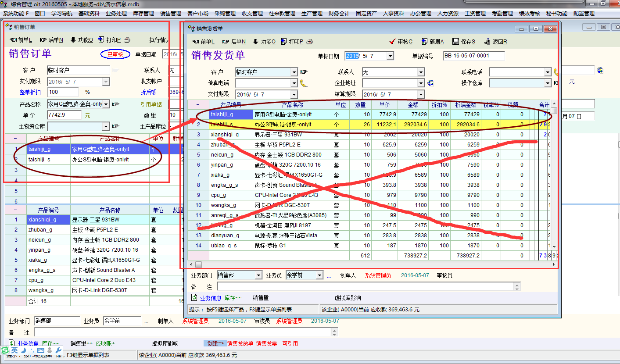Click the pointing-hand icon beside 客户 in 销售发货单
This screenshot has width=620, height=364.
(x=304, y=72)
